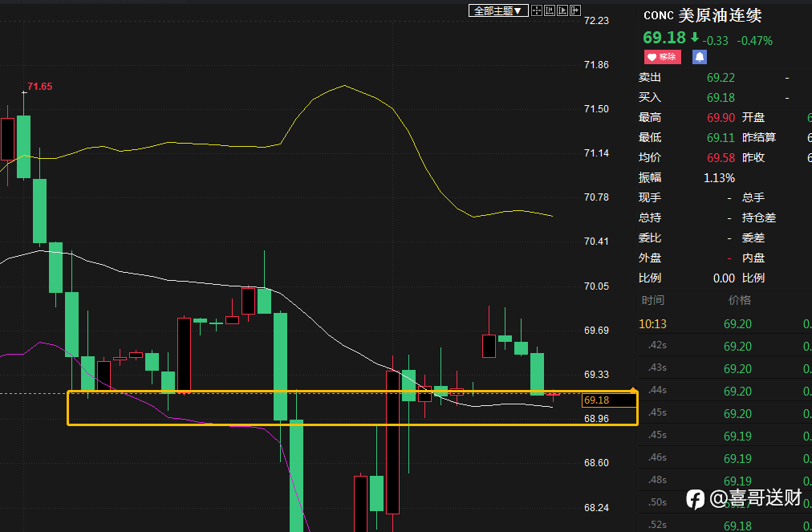Click the 振幅 value 1.13%

coord(719,177)
